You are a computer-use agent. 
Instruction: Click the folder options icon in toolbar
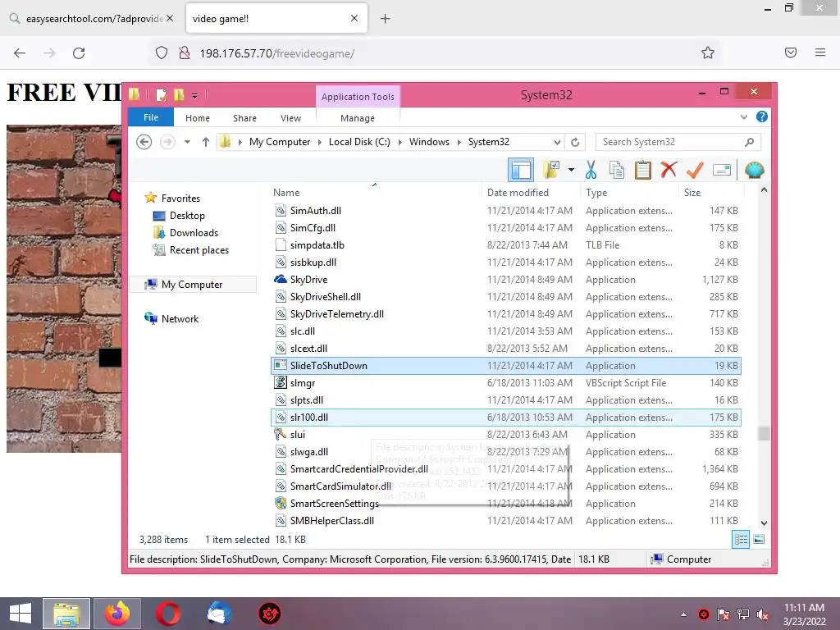pyautogui.click(x=551, y=170)
